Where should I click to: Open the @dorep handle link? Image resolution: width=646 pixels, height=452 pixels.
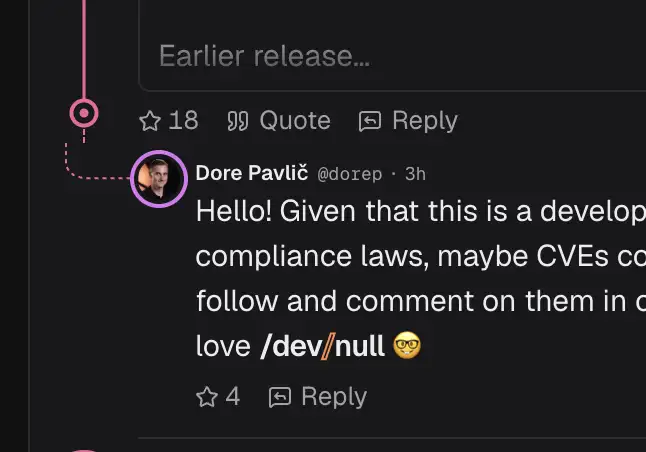click(x=350, y=174)
